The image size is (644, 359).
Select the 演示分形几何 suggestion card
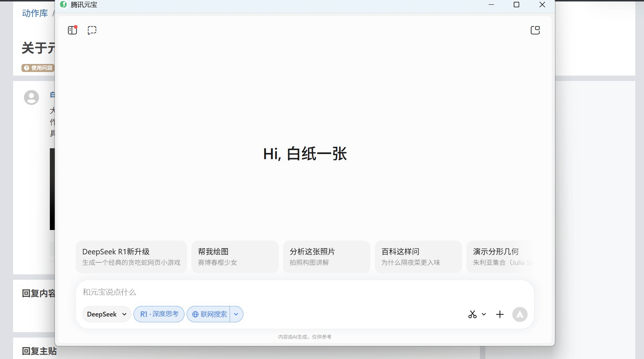coord(499,257)
